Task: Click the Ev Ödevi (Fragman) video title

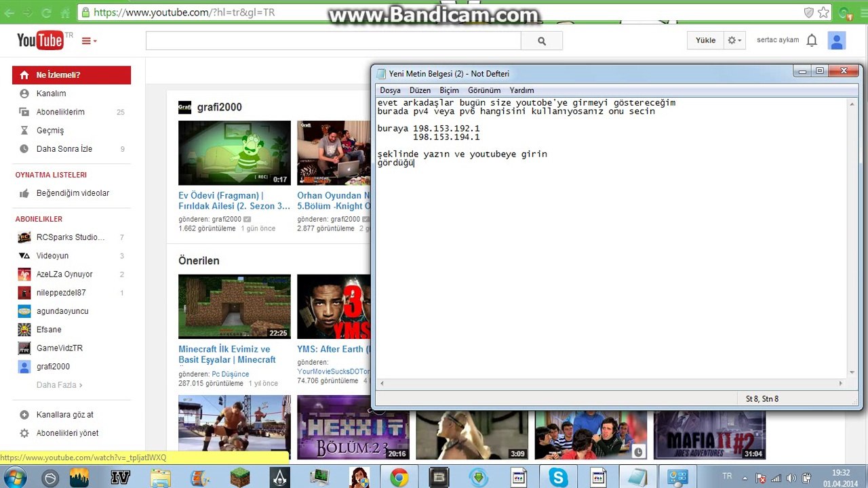Action: [x=234, y=201]
